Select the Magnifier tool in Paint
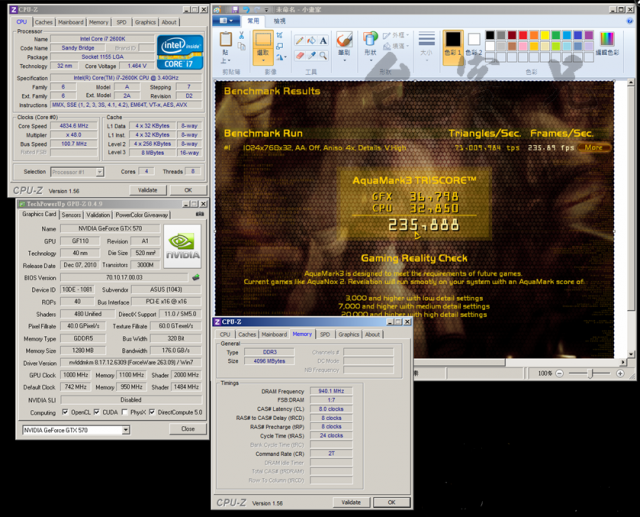Viewport: 640px width, 517px height. [323, 55]
